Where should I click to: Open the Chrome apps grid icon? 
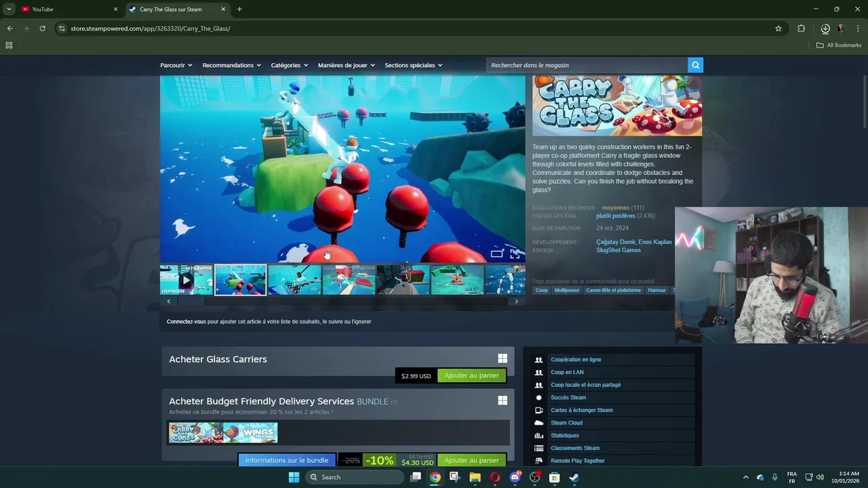[x=9, y=45]
